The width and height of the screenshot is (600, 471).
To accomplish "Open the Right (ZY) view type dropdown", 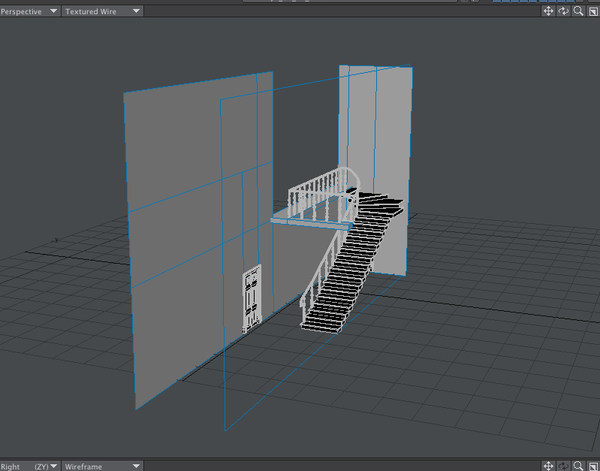I will [x=29, y=466].
